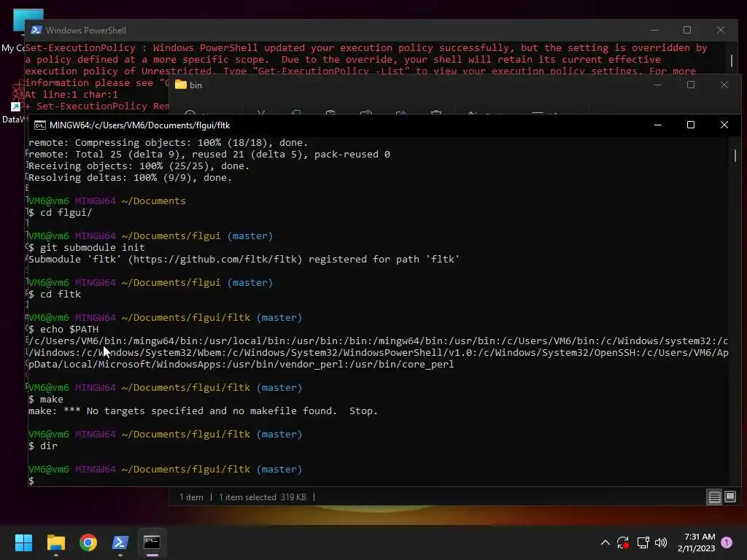This screenshot has width=747, height=560.
Task: Maximize the Windows PowerShell window
Action: pyautogui.click(x=687, y=30)
